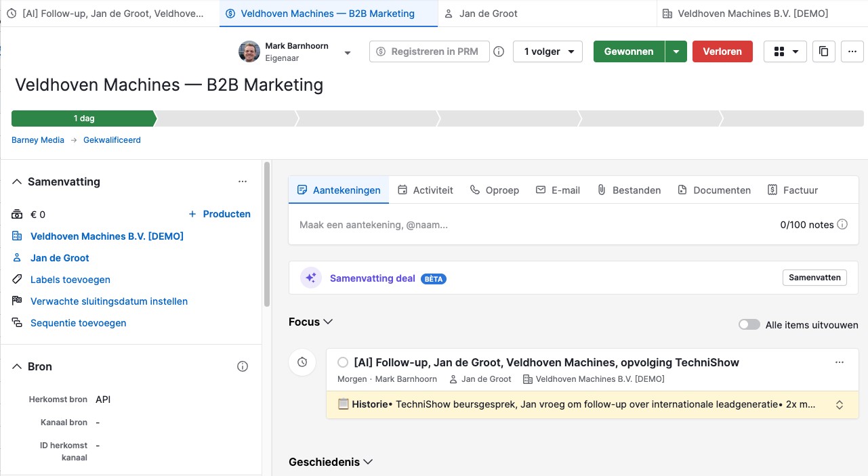Mark the AI Follow-up activity as done

click(343, 362)
